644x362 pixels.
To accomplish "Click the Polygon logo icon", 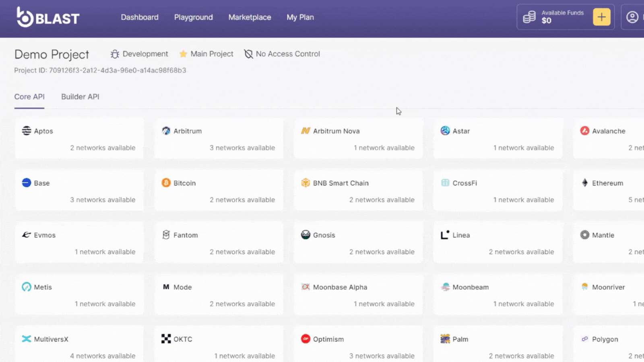I will [x=585, y=339].
